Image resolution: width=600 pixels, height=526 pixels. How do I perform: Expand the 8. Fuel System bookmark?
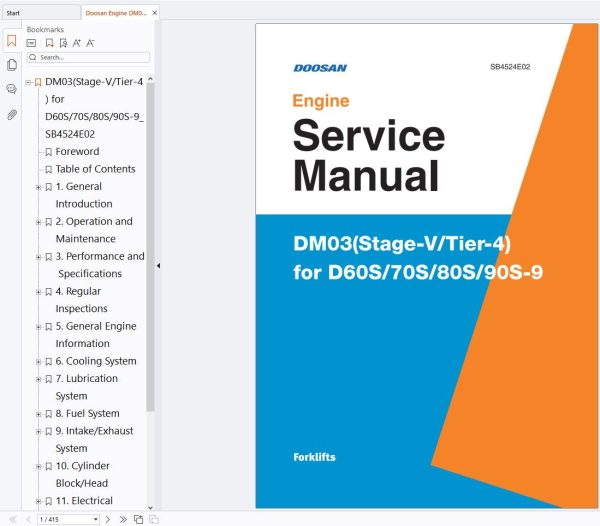pos(39,414)
